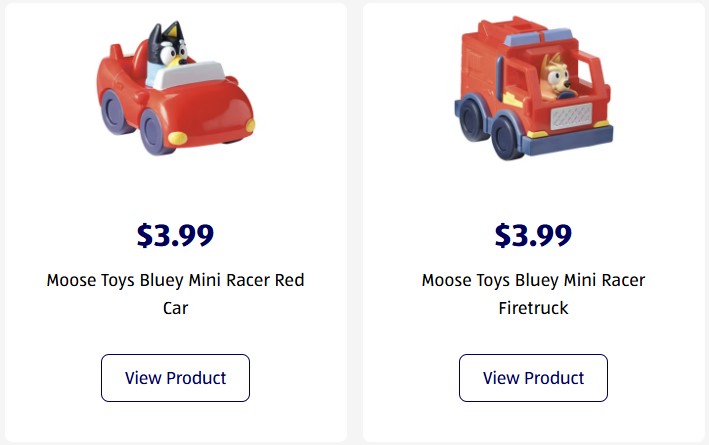This screenshot has height=445, width=709.
Task: Select the $3.99 price of the Red Car
Action: tap(175, 235)
